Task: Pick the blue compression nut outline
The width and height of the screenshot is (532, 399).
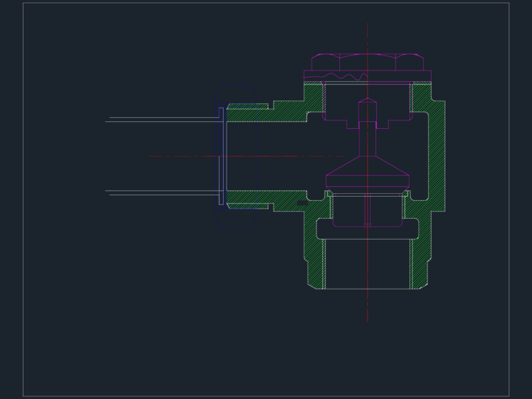Action: (x=236, y=156)
